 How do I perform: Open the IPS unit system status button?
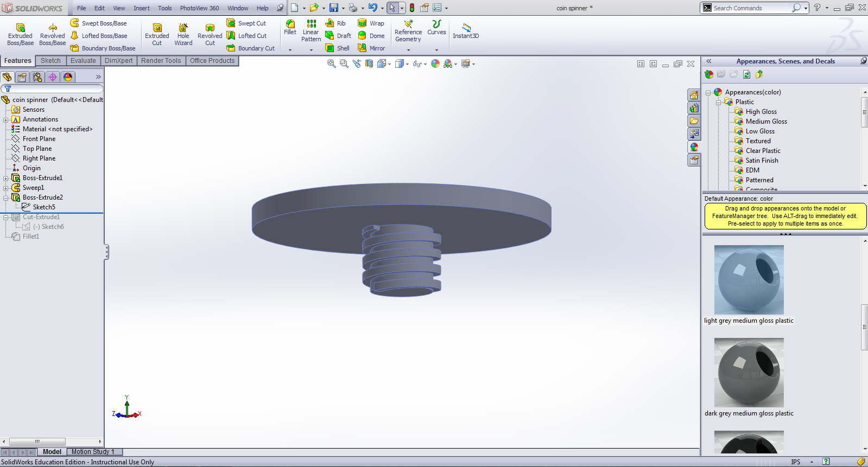[795, 462]
